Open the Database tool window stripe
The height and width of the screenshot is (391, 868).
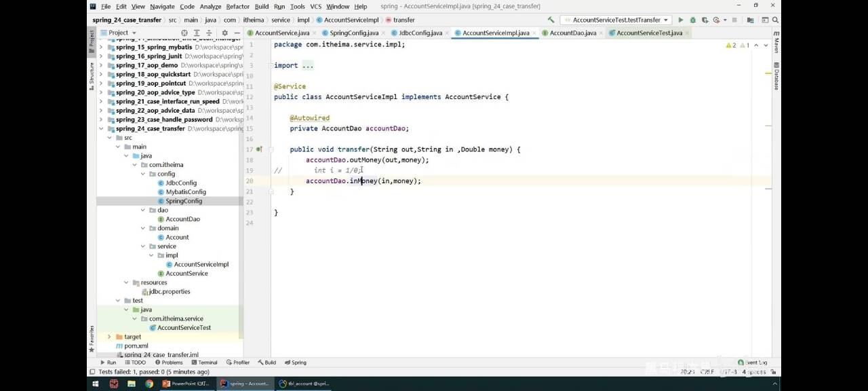pos(776,76)
